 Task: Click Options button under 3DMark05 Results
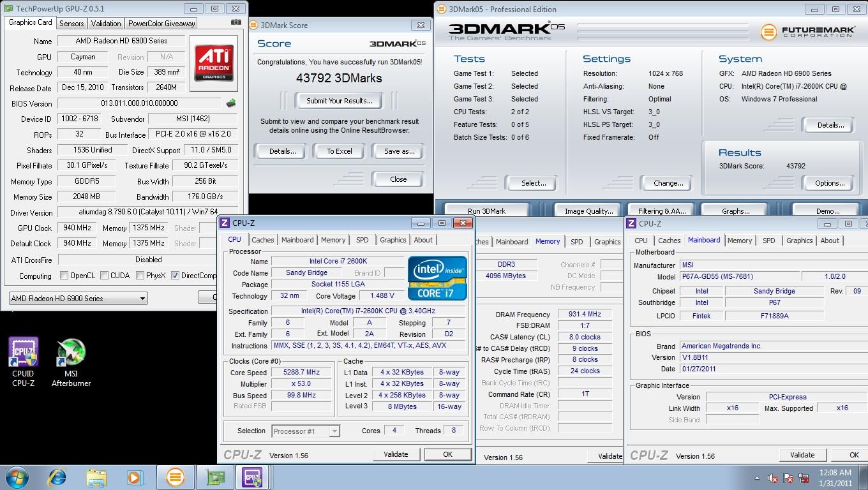[830, 183]
